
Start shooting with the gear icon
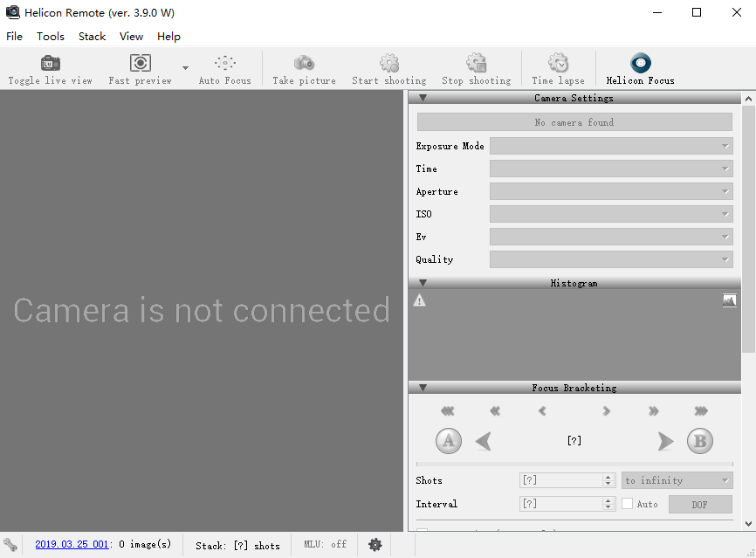pos(389,63)
